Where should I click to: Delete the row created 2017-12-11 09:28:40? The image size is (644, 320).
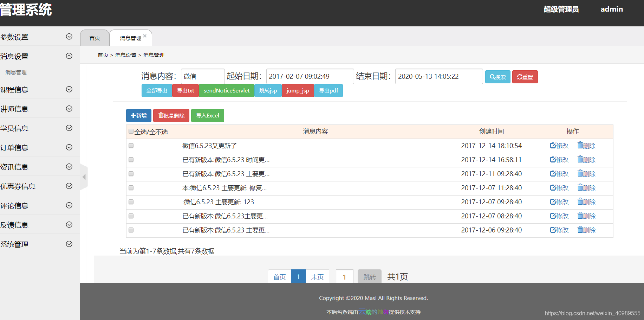coord(586,174)
